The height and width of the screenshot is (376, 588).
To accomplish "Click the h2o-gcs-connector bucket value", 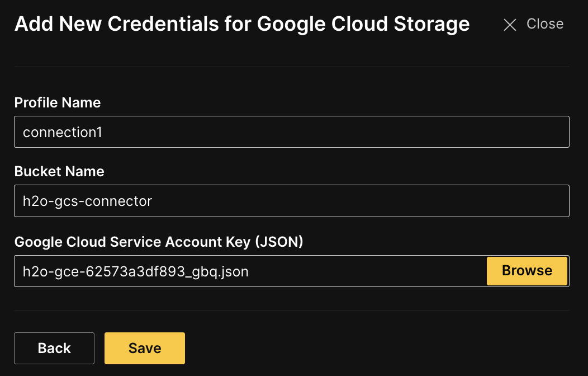I will click(x=87, y=201).
